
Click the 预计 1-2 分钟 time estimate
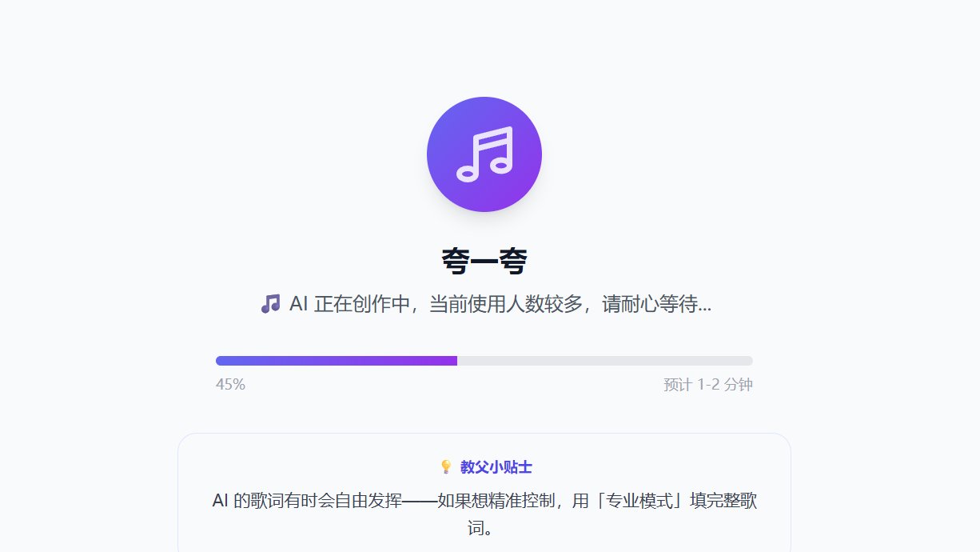coord(708,385)
